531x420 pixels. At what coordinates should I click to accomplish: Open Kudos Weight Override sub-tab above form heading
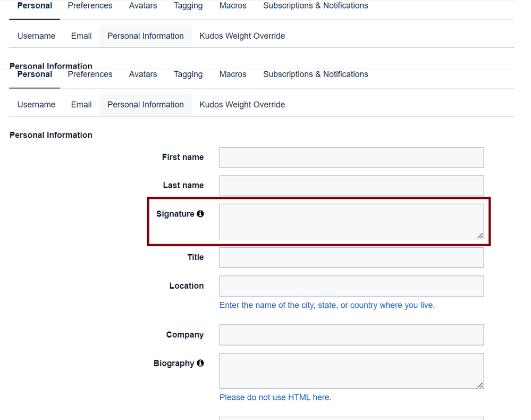[x=242, y=105]
